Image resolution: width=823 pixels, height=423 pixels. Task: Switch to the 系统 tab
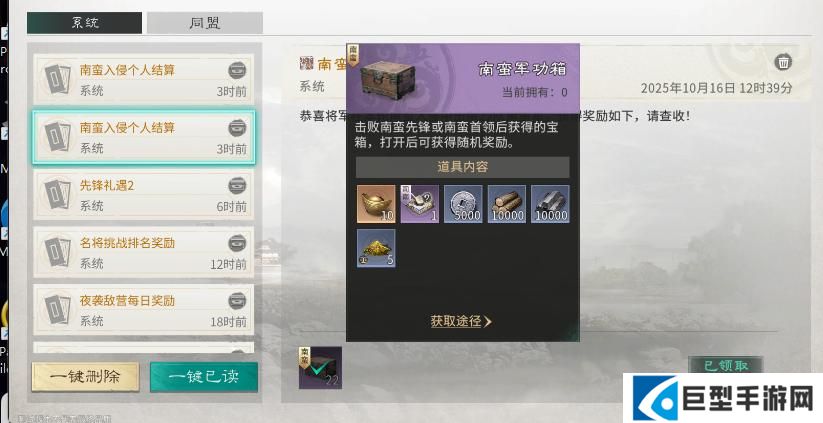tap(85, 23)
